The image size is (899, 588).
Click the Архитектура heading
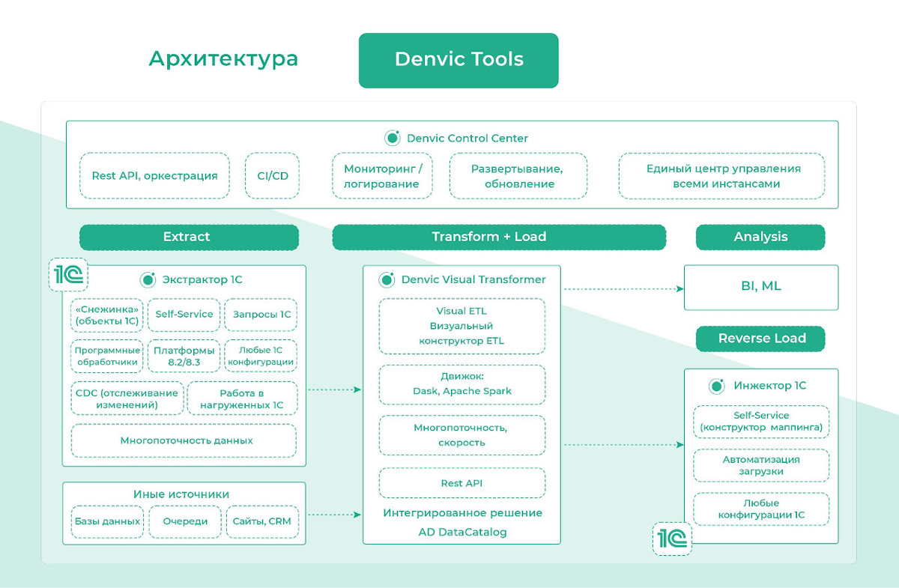pos(223,59)
